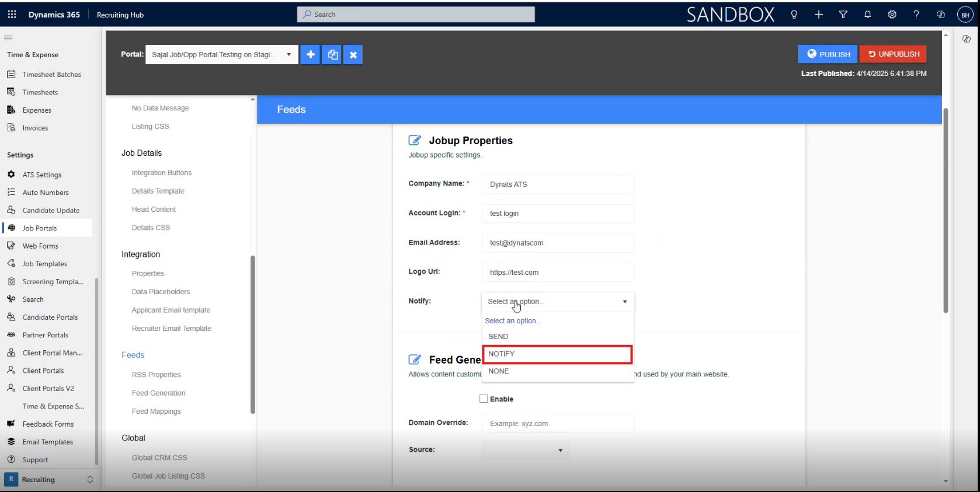Screen dimensions: 980x492
Task: Delete the portal with X icon button
Action: tap(353, 54)
